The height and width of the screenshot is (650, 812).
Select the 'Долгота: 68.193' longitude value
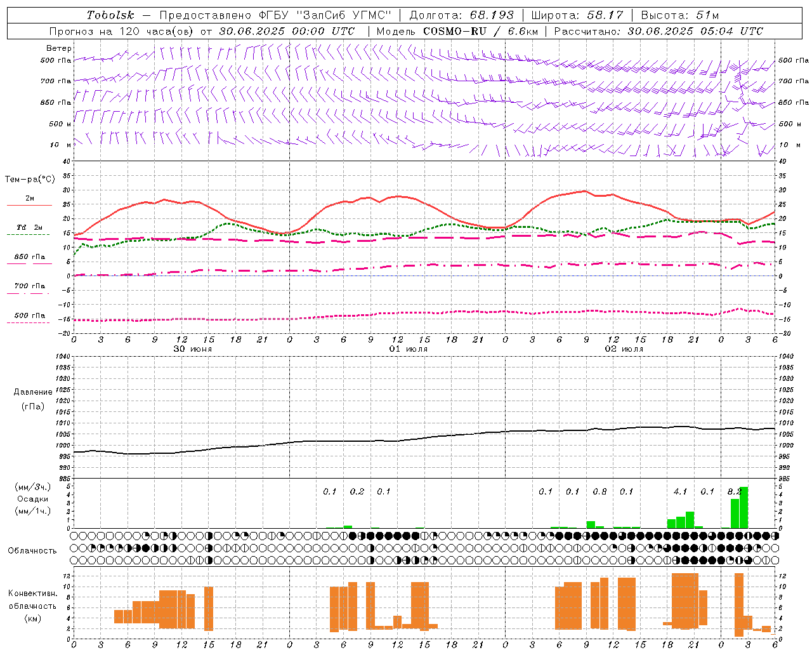[461, 15]
